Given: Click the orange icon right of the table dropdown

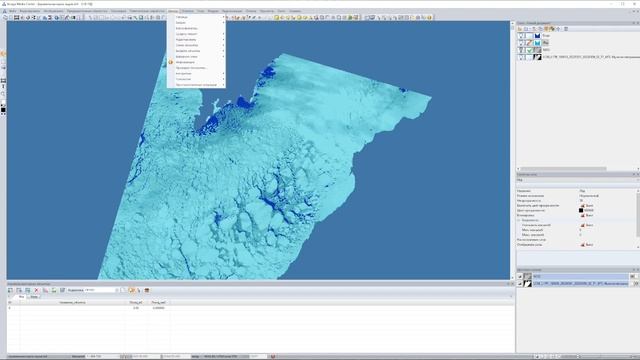Looking at the screenshot, I should [131, 290].
